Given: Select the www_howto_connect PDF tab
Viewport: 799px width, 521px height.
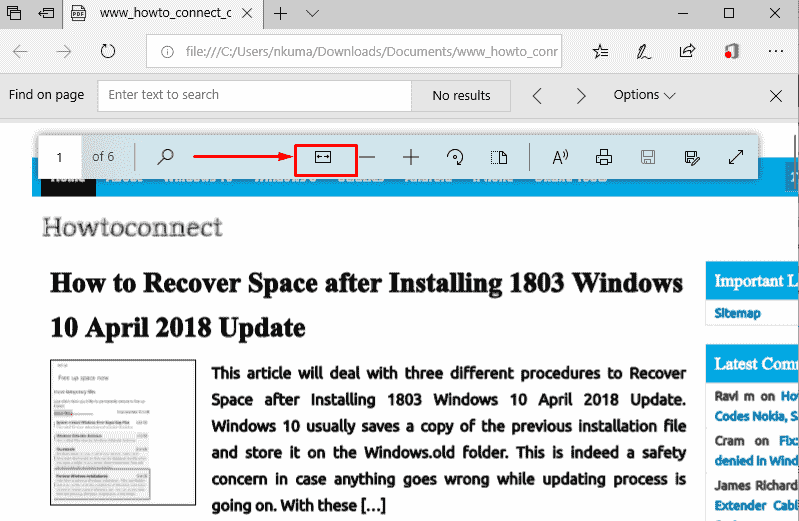Looking at the screenshot, I should point(163,13).
